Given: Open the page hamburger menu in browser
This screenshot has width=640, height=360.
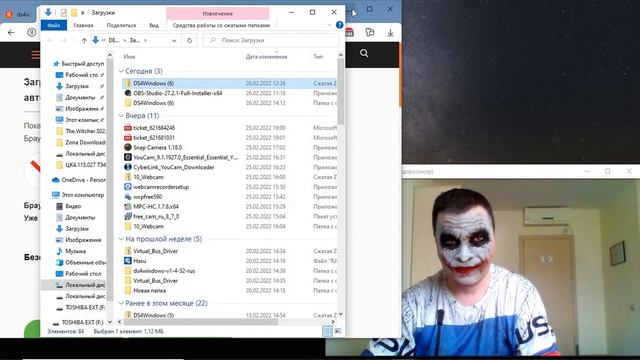Looking at the screenshot, I should point(36,54).
